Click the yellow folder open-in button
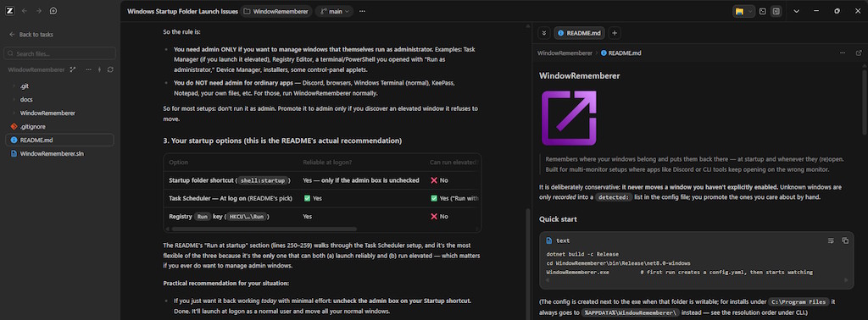Screen dimensions: 868x320 (x=739, y=11)
